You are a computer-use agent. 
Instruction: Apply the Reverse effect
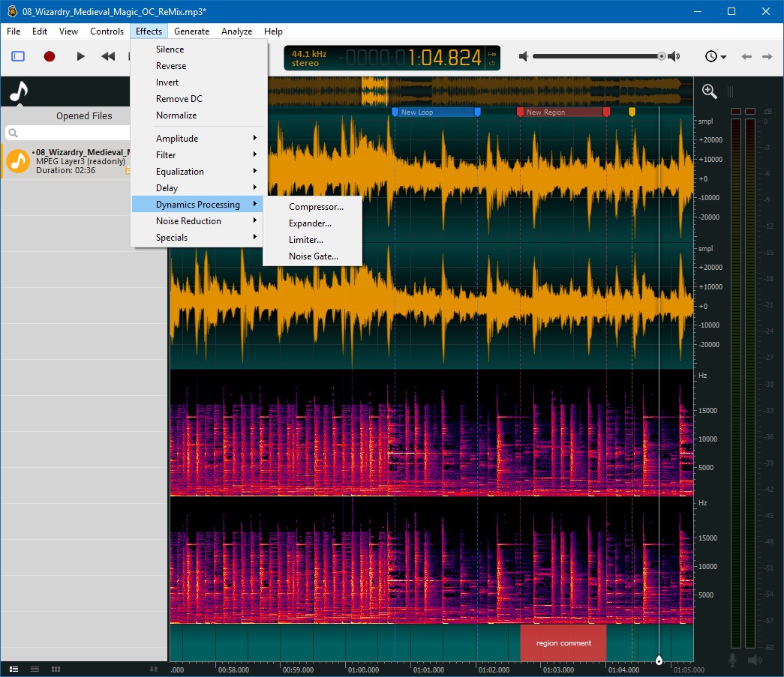173,65
